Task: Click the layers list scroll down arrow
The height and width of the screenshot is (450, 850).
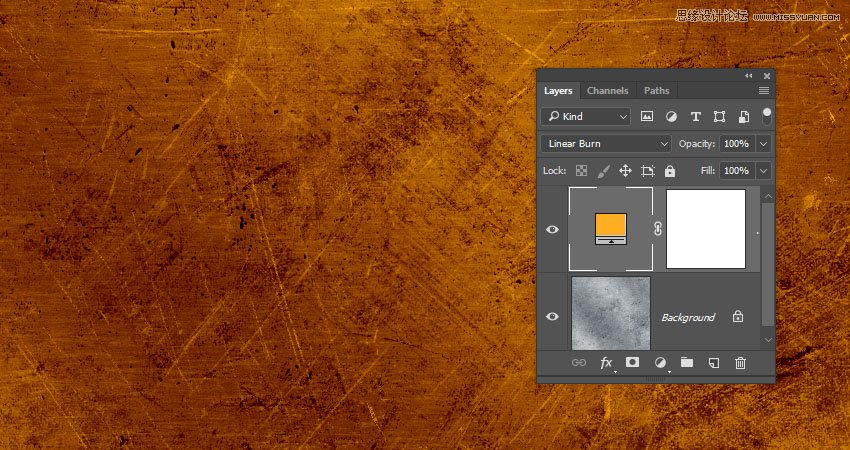Action: pyautogui.click(x=768, y=340)
